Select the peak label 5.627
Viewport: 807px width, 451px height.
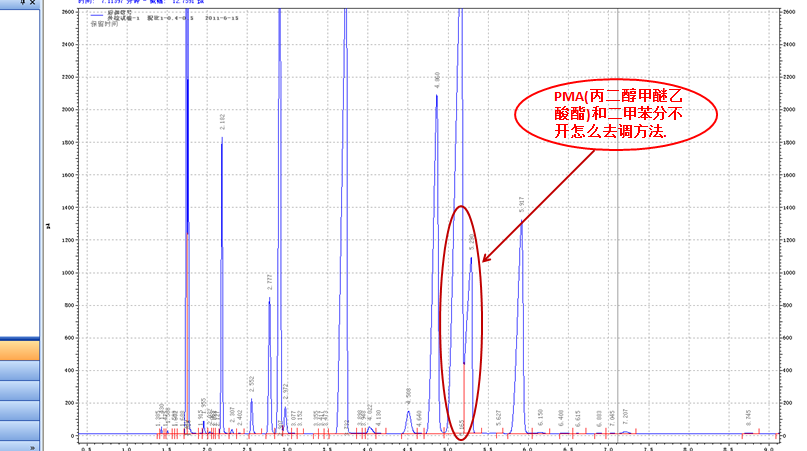(x=498, y=418)
